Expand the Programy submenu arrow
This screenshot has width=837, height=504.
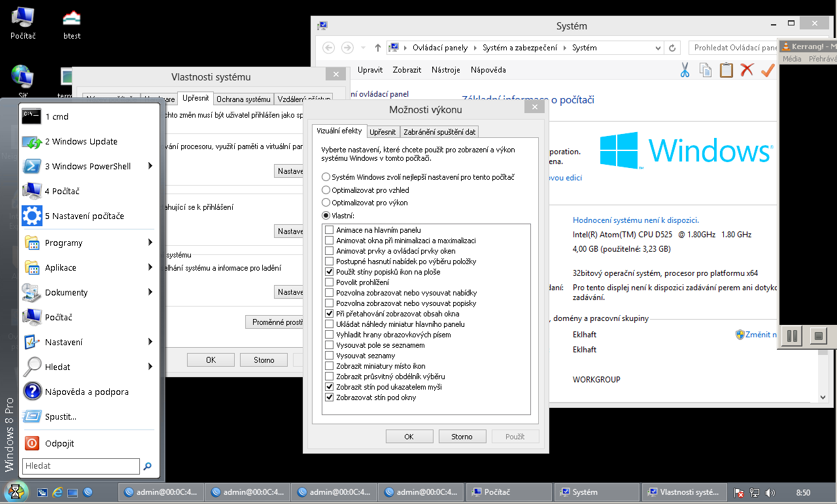tap(150, 243)
